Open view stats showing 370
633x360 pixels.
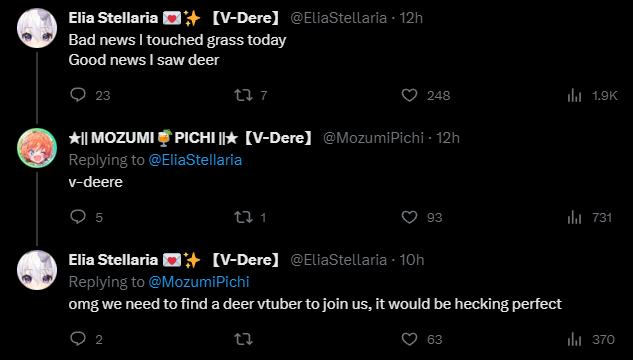pyautogui.click(x=574, y=339)
